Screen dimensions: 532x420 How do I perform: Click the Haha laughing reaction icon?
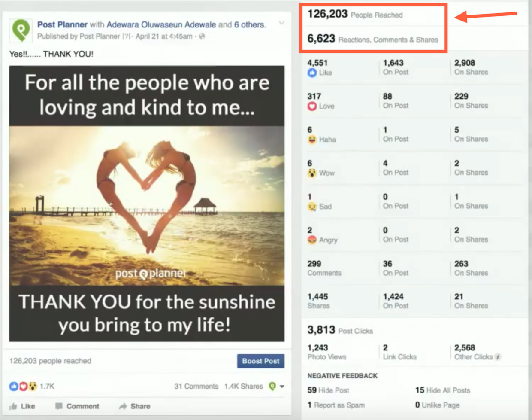tap(313, 140)
